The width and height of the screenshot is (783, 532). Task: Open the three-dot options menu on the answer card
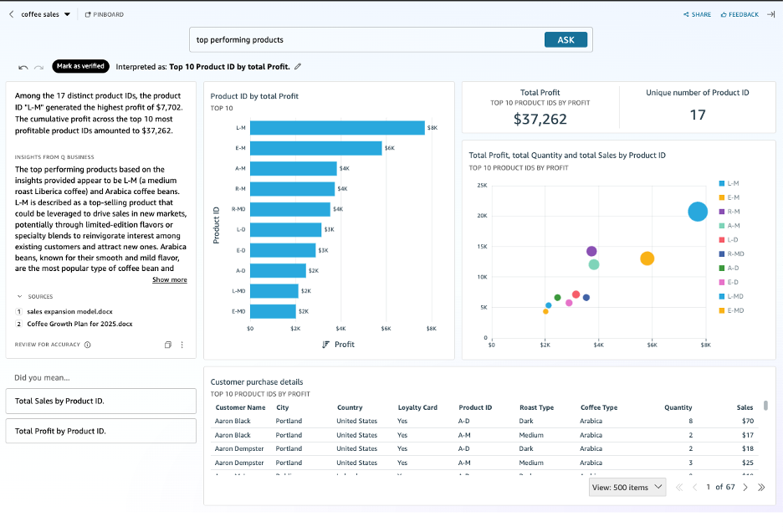(x=182, y=345)
